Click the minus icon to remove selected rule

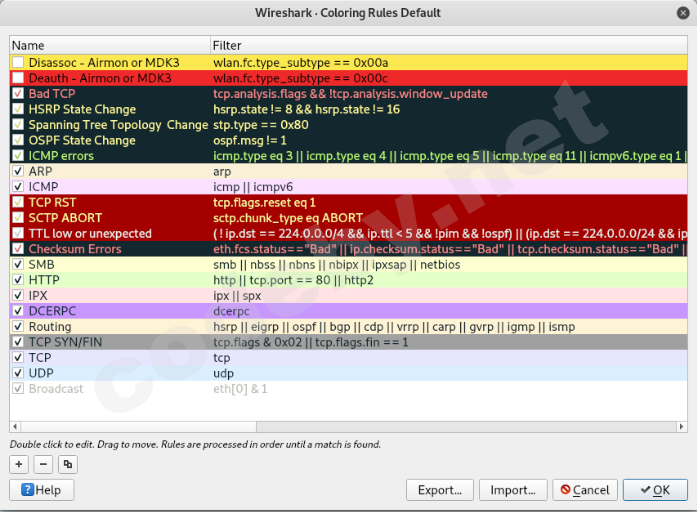tap(43, 464)
